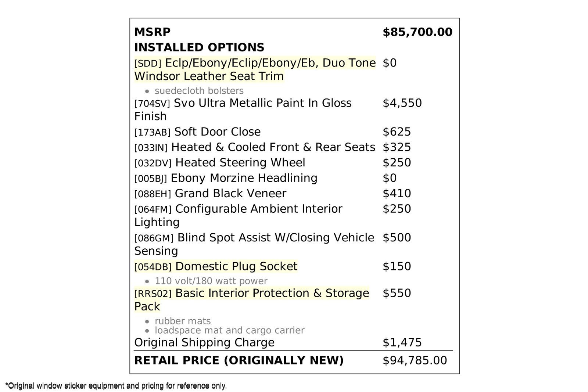Click the $85,700.00 MSRP amount
The image size is (588, 392).
pos(417,32)
